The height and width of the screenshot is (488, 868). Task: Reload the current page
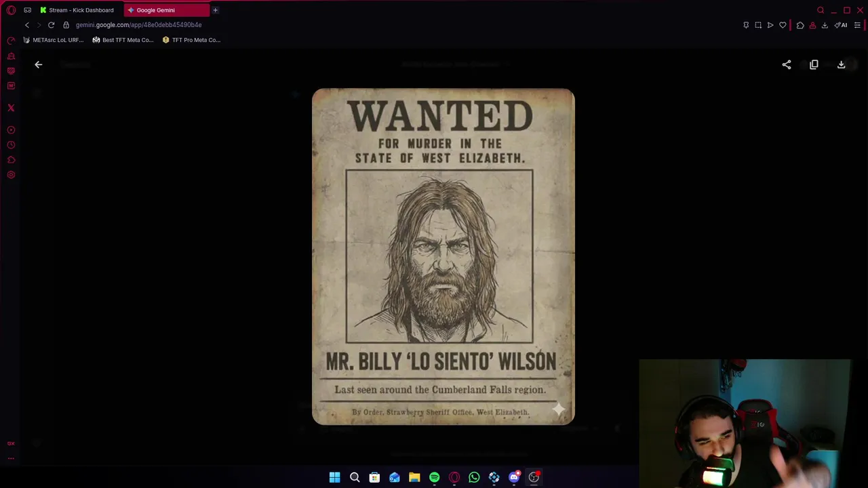(51, 25)
